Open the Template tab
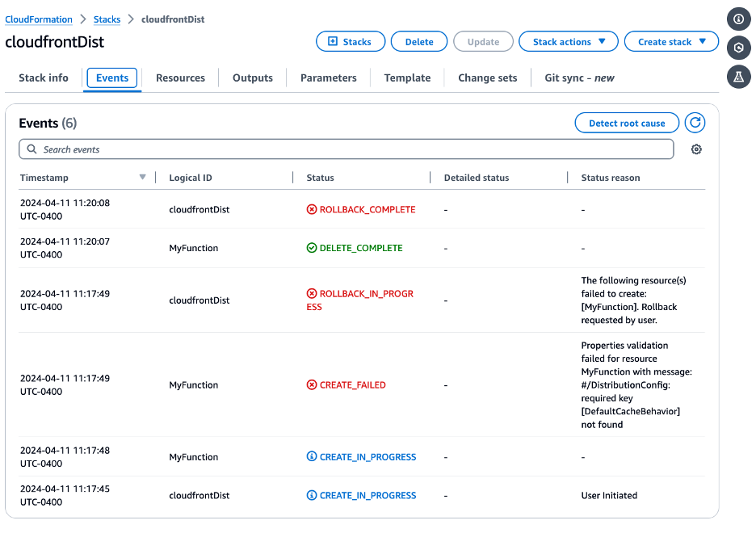The width and height of the screenshot is (756, 533). (x=407, y=78)
